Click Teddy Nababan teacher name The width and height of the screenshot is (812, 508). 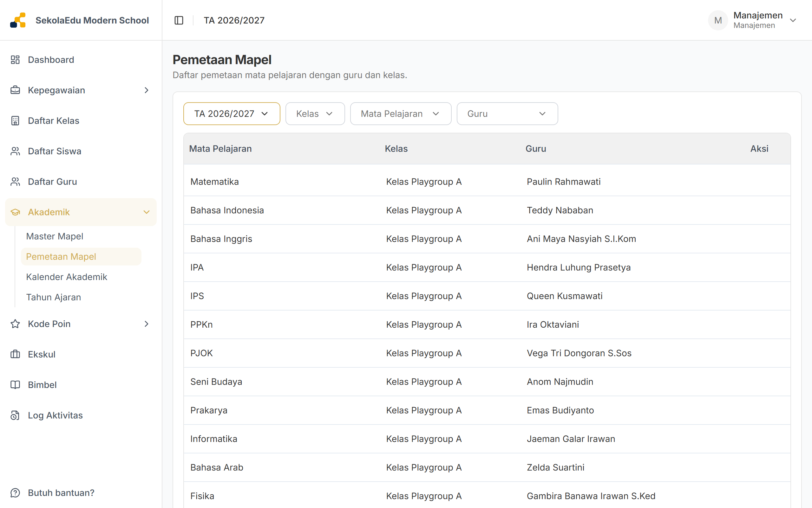(x=560, y=210)
